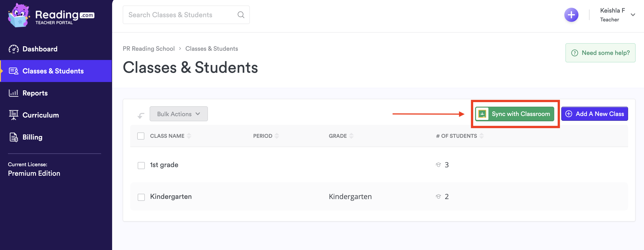Screen dimensions: 644x250
Task: Click the search magnifier icon
Action: (x=241, y=15)
